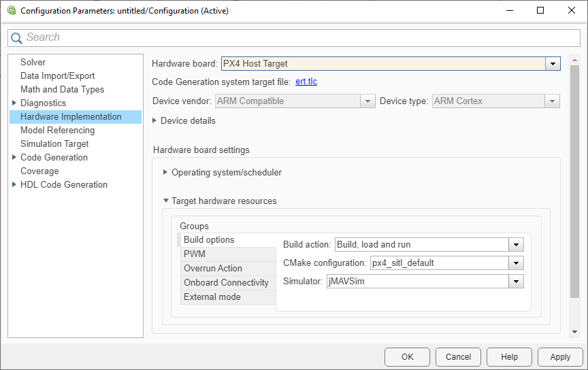Open the CMake configuration dropdown

517,263
